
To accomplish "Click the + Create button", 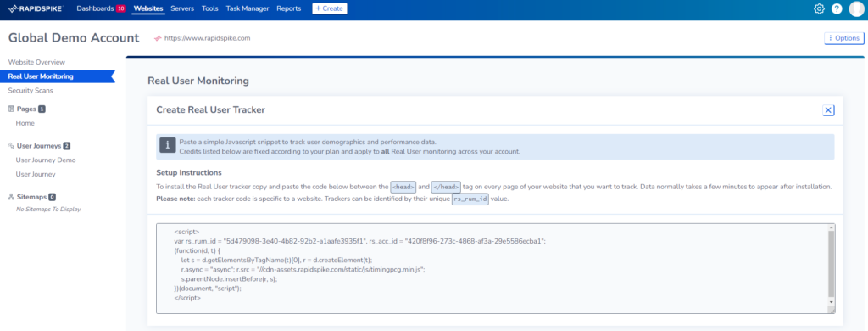I will tap(330, 8).
